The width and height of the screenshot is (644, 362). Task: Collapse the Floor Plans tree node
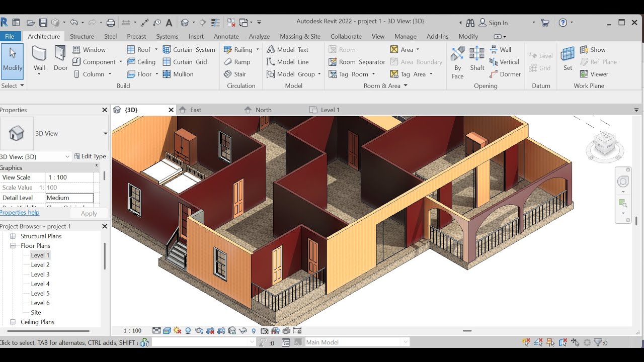click(13, 246)
